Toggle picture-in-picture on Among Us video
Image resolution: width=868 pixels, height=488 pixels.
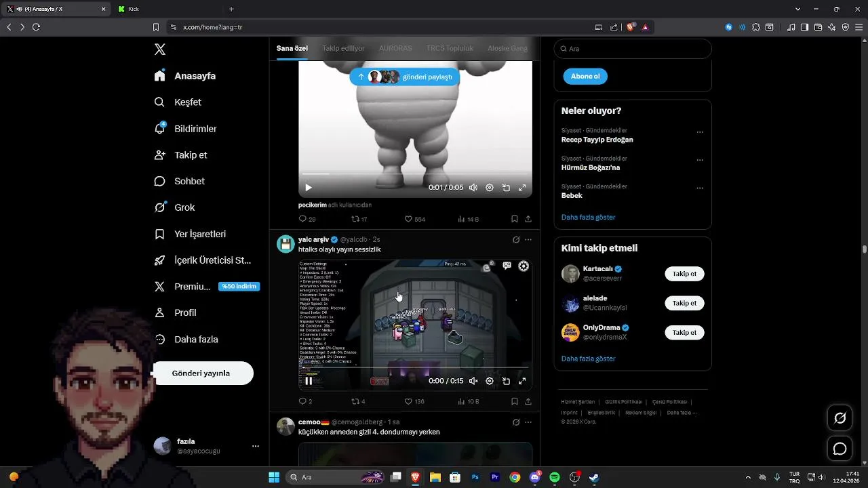click(506, 381)
